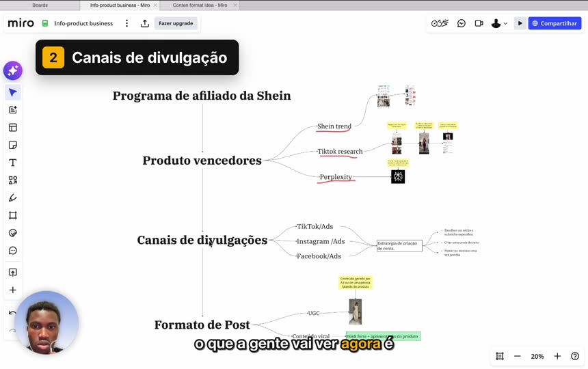Open the templates tool in sidebar
Screen dimensions: 588x369
tap(13, 110)
